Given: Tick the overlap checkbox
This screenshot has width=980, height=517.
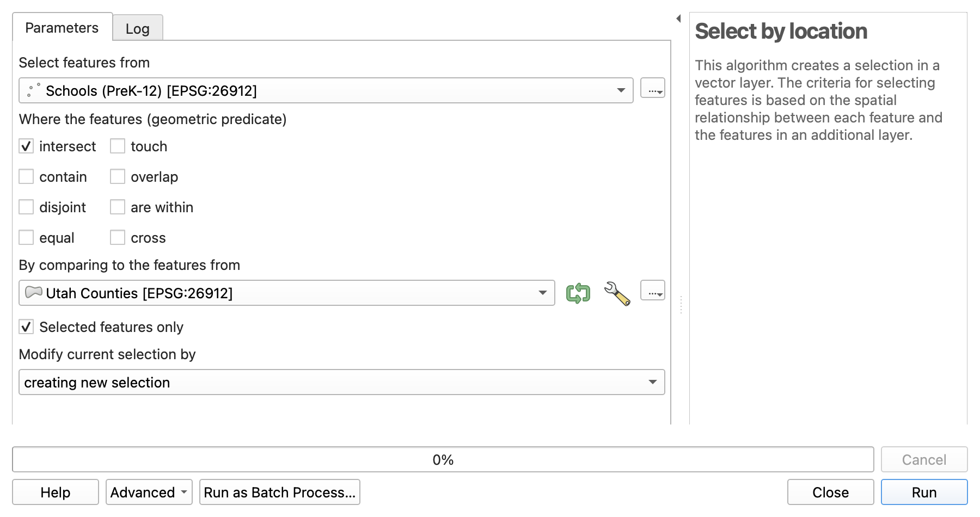Looking at the screenshot, I should point(118,177).
